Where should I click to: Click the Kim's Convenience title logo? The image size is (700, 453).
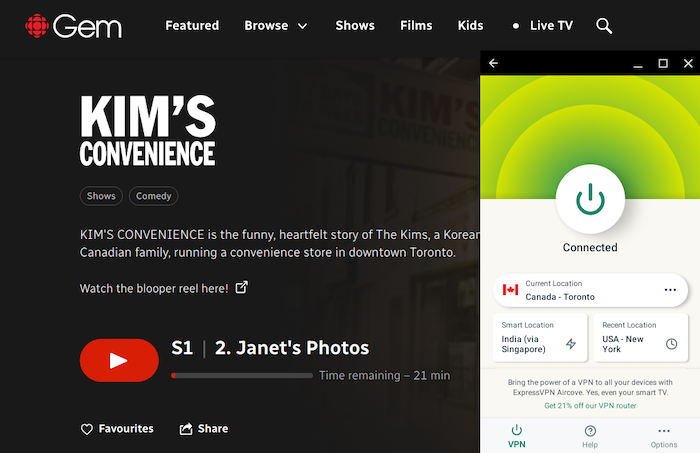(x=148, y=130)
